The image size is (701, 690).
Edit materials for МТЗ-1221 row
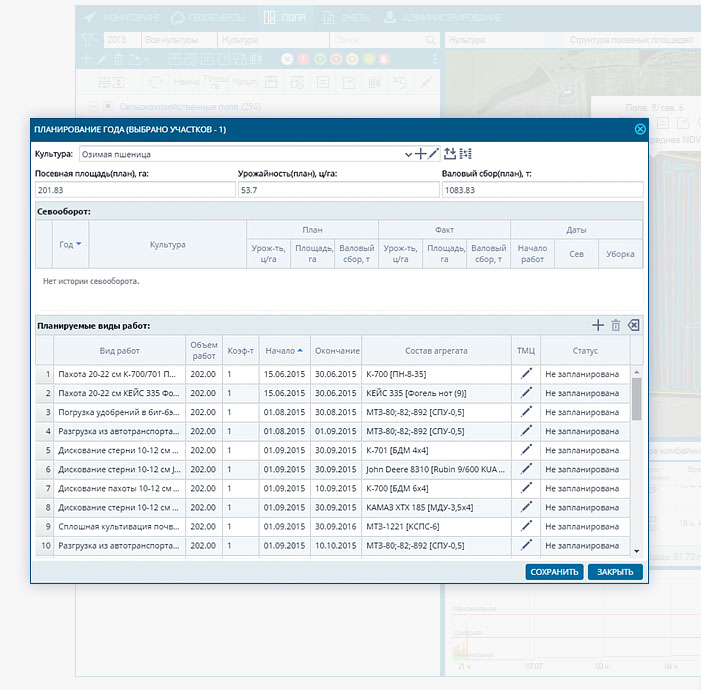[x=526, y=526]
